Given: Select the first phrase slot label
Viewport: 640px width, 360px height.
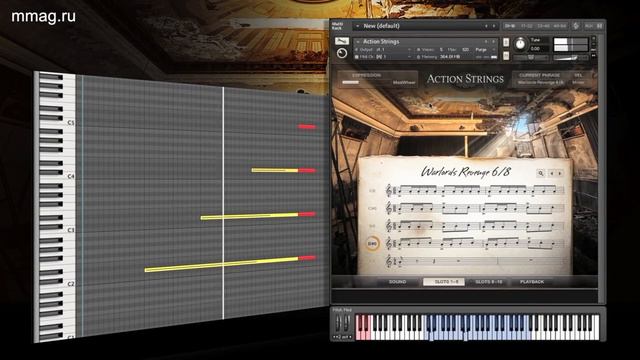Looking at the screenshot, I should click(372, 191).
